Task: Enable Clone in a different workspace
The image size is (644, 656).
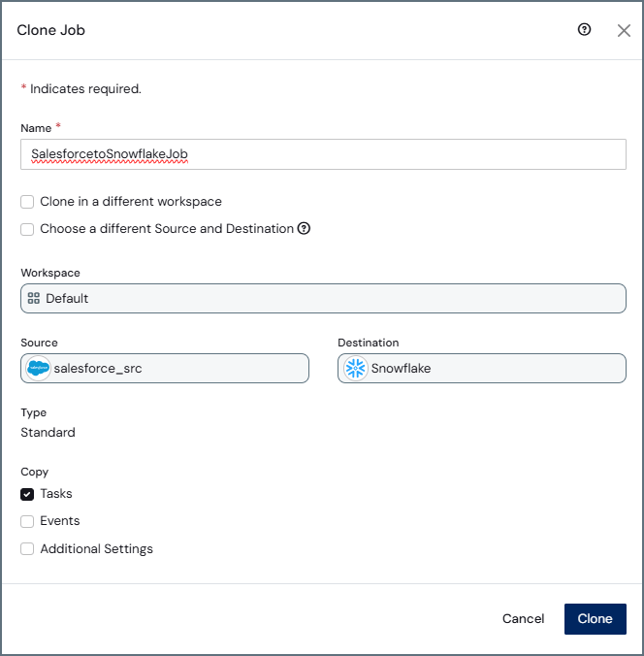Action: click(x=27, y=202)
